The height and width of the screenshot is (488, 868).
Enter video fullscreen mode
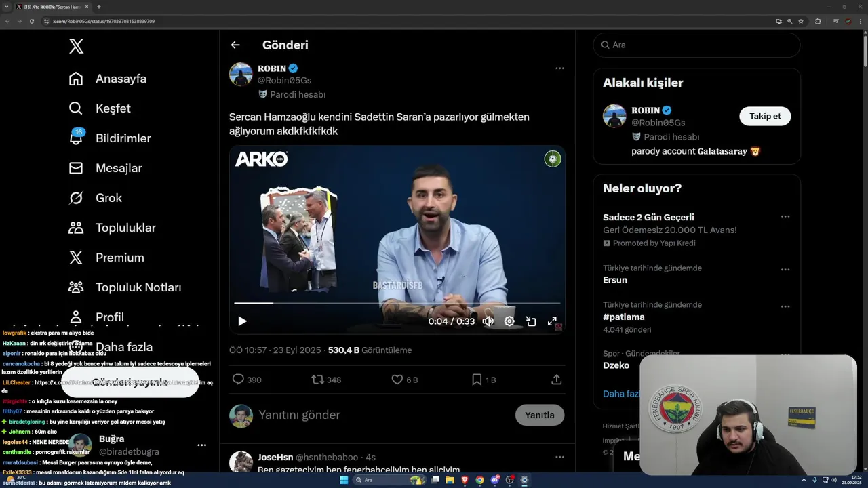(x=552, y=321)
